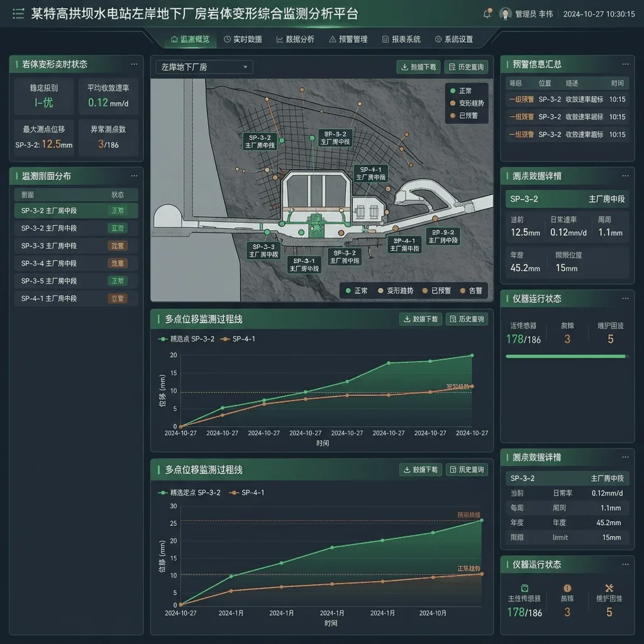Click the SP-3-3 marker label on the map
Screen dimensions: 644x644
coord(264,250)
